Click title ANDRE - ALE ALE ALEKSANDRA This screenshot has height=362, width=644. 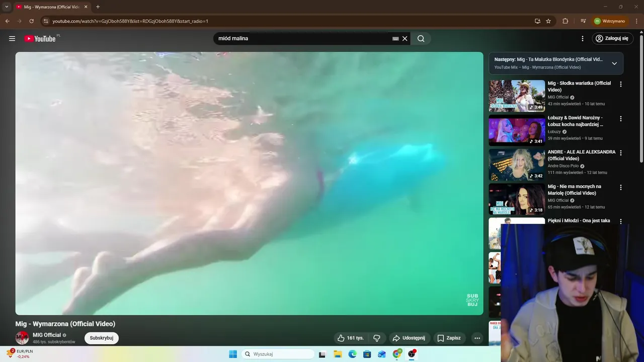tap(582, 155)
